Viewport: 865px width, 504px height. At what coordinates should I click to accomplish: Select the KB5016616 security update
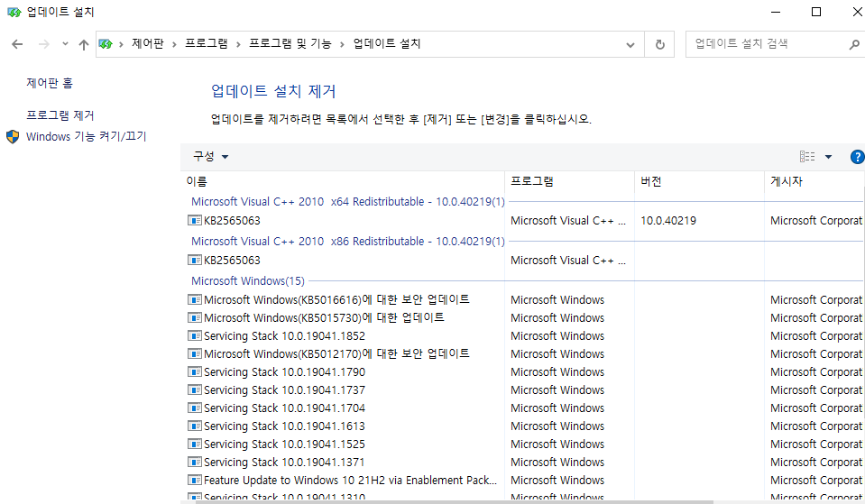(x=336, y=299)
